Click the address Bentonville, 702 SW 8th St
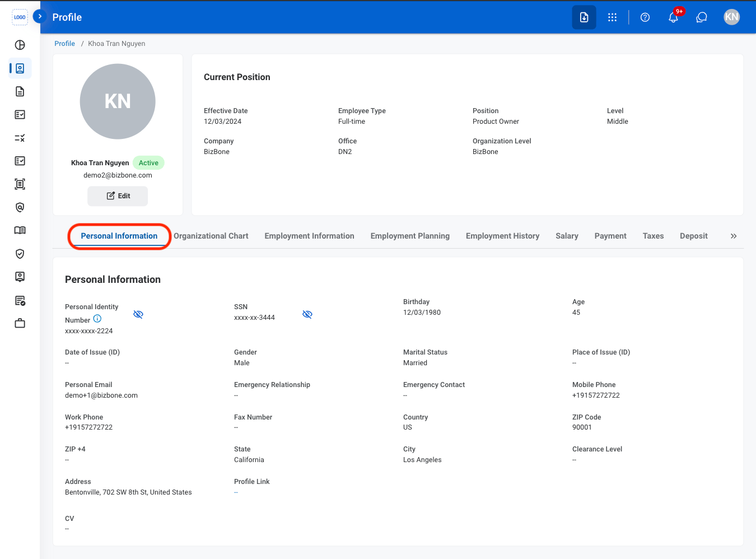This screenshot has height=559, width=756. 128,492
